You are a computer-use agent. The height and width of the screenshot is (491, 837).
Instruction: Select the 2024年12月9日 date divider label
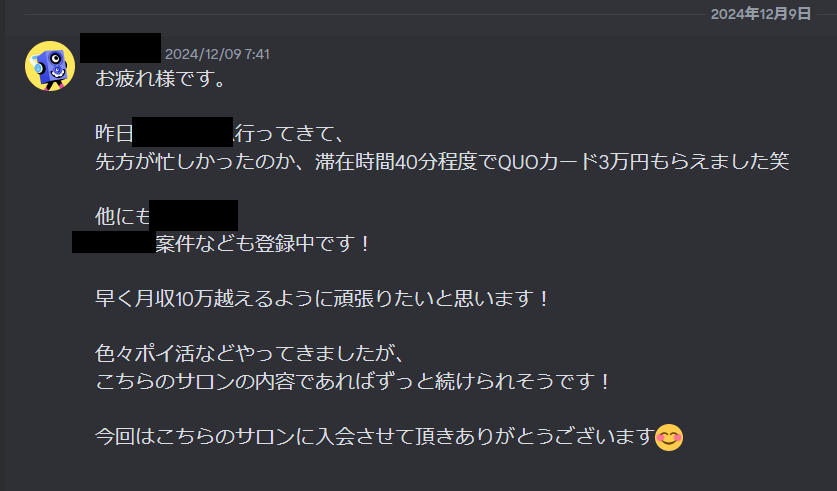761,14
